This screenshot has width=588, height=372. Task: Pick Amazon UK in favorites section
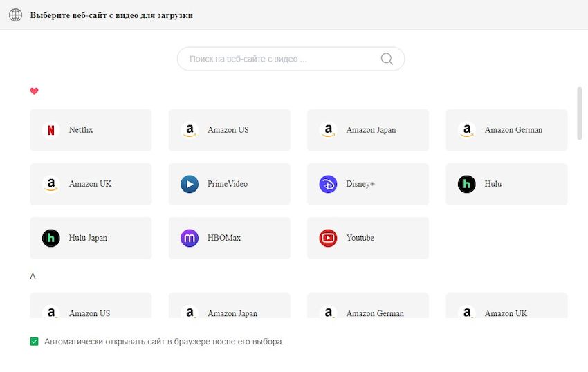[x=91, y=184]
